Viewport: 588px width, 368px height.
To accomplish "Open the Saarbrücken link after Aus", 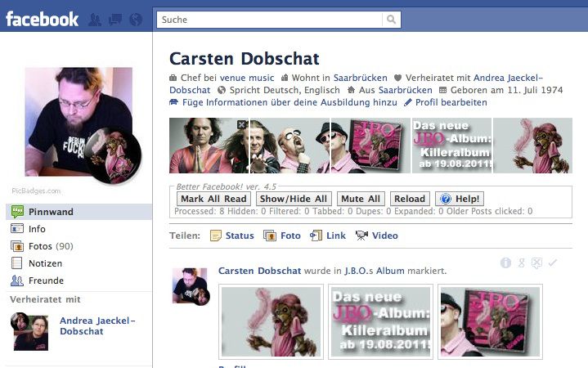I will click(406, 91).
